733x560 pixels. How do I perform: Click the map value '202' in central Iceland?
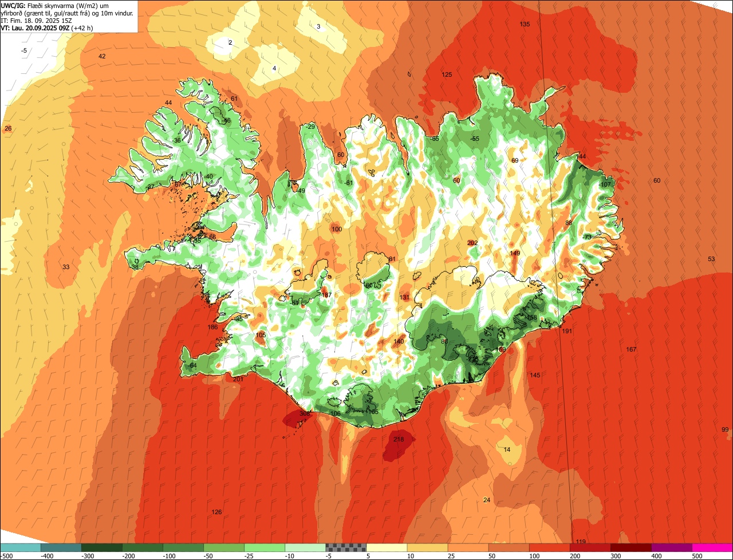click(472, 243)
